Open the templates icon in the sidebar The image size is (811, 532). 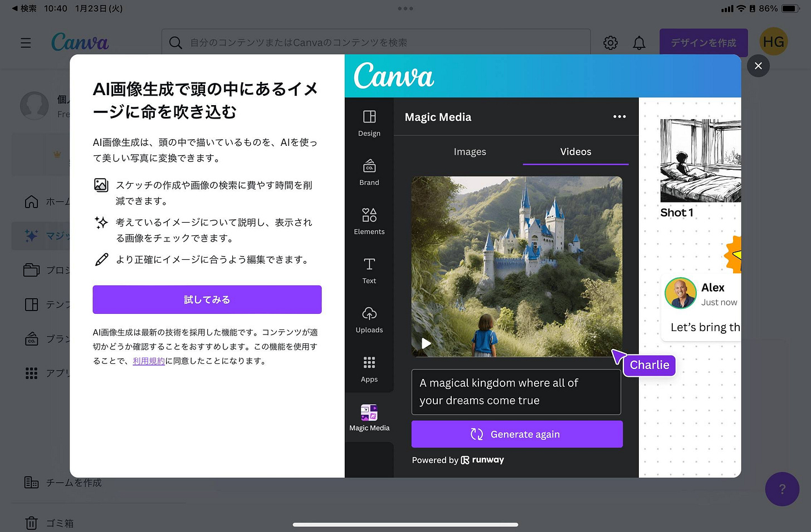click(32, 304)
